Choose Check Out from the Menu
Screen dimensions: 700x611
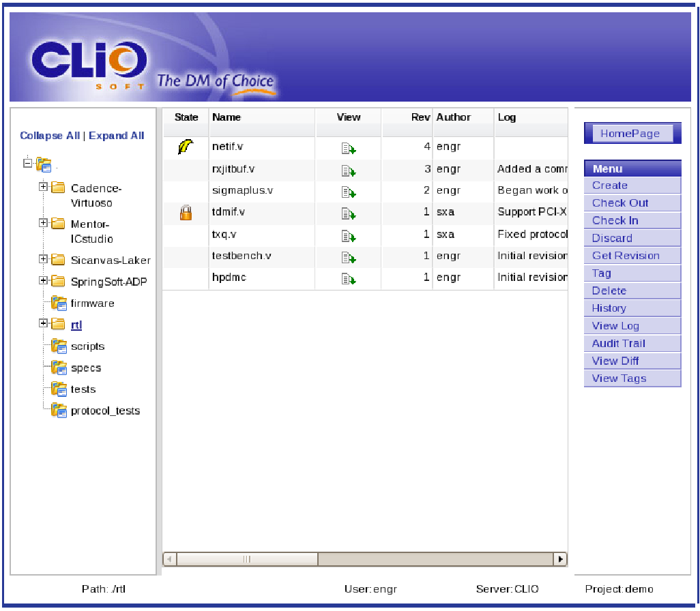coord(632,203)
